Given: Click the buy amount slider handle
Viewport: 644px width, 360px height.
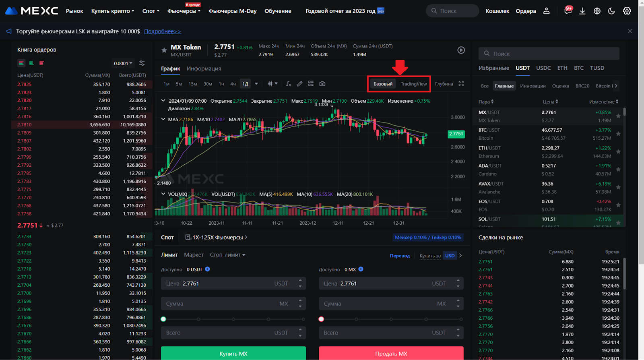Looking at the screenshot, I should tap(163, 319).
